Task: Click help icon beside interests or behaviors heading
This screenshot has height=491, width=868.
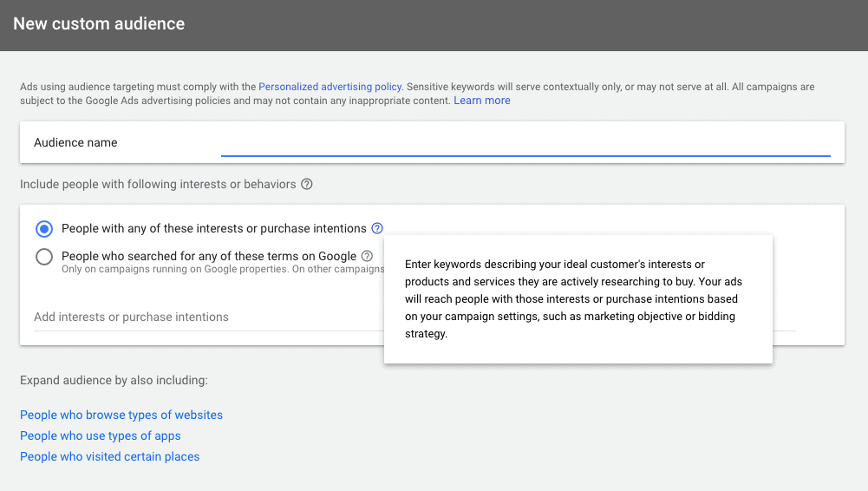Action: (307, 185)
